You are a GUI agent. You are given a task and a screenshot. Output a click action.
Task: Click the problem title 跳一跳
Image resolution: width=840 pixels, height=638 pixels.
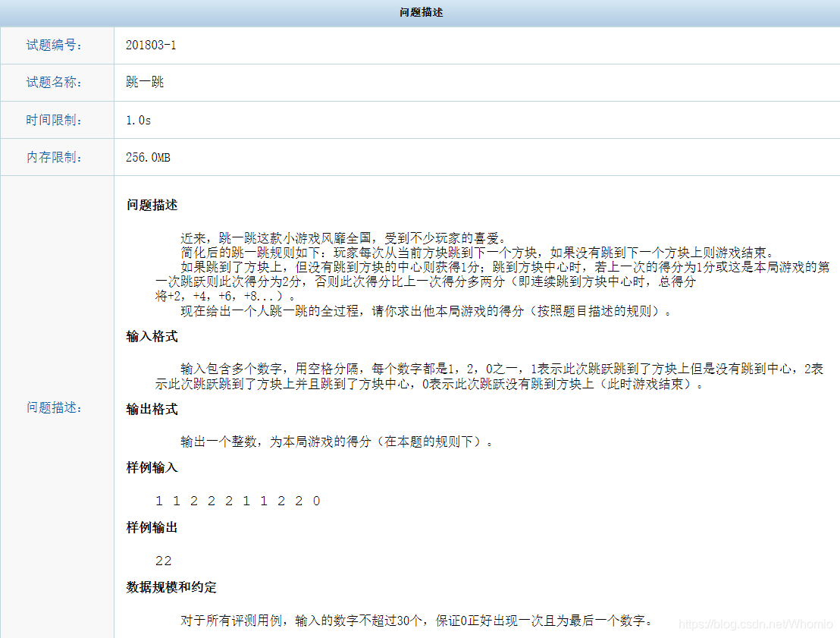click(145, 82)
